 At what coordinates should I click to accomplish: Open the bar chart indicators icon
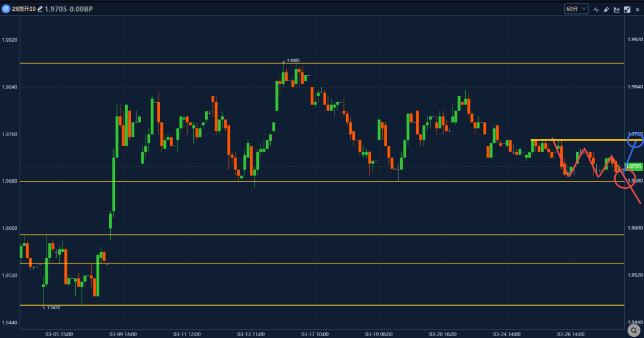tap(617, 10)
